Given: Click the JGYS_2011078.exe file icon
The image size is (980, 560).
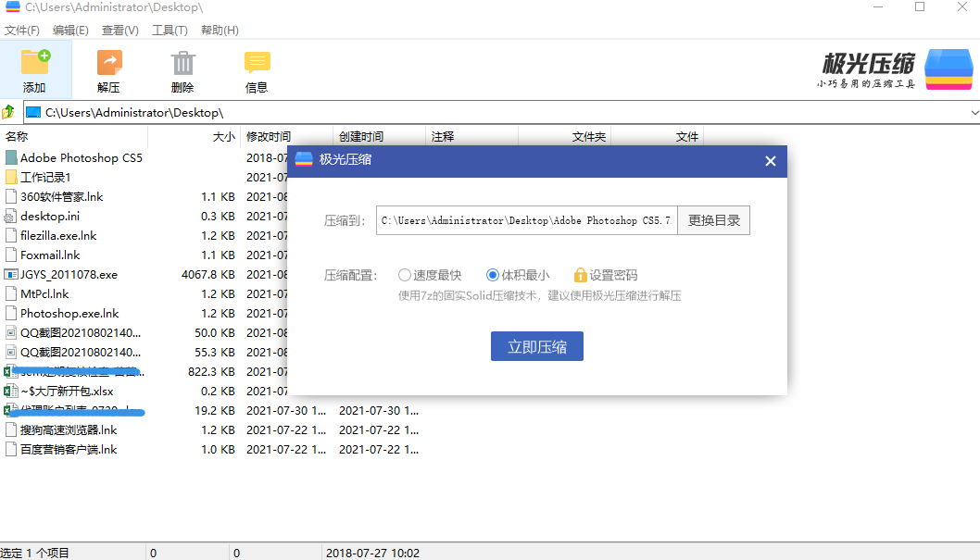Looking at the screenshot, I should 11,274.
